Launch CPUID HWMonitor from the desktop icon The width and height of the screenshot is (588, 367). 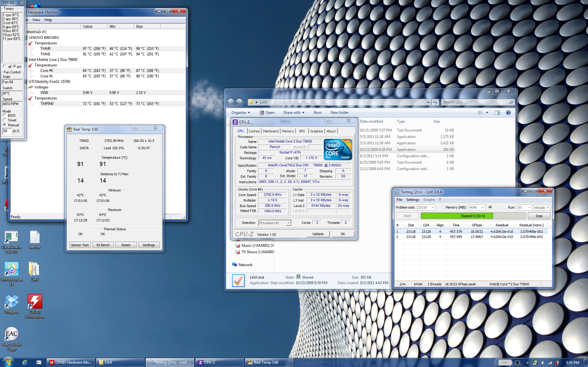coord(35,306)
